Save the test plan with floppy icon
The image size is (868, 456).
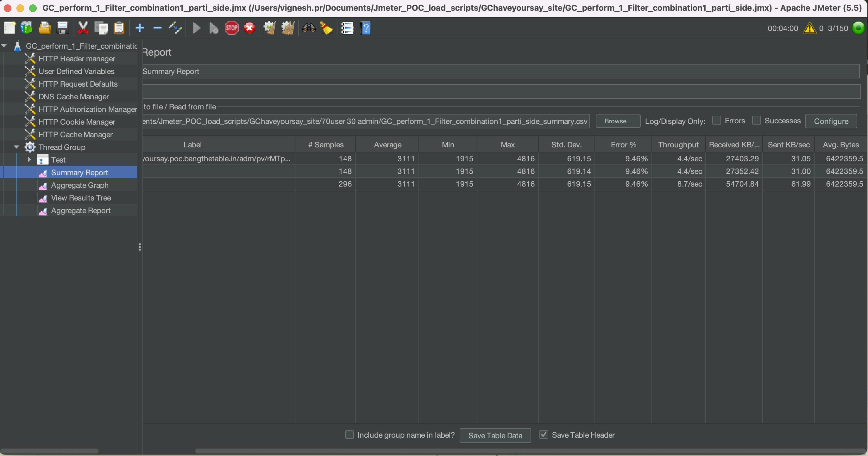[x=63, y=28]
